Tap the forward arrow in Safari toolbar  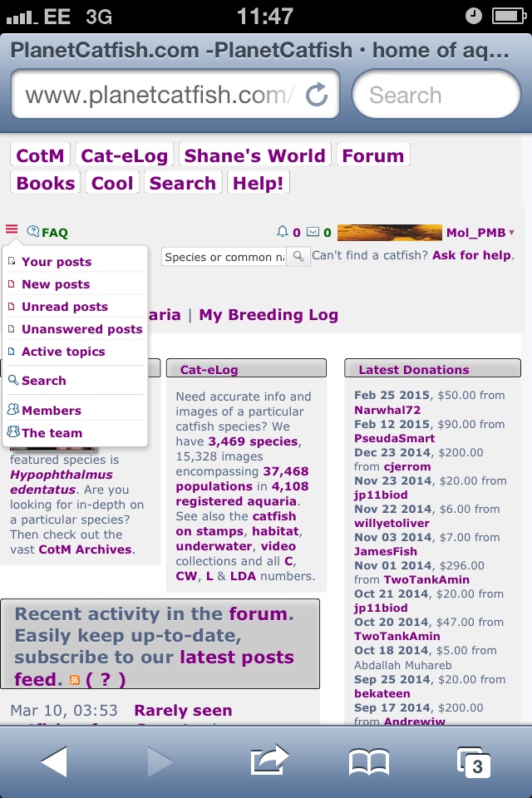click(x=160, y=761)
